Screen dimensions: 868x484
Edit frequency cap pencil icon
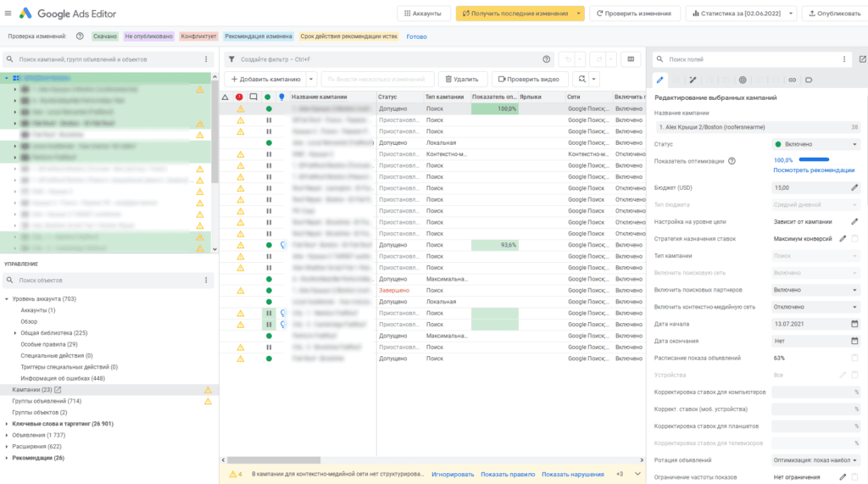[843, 477]
